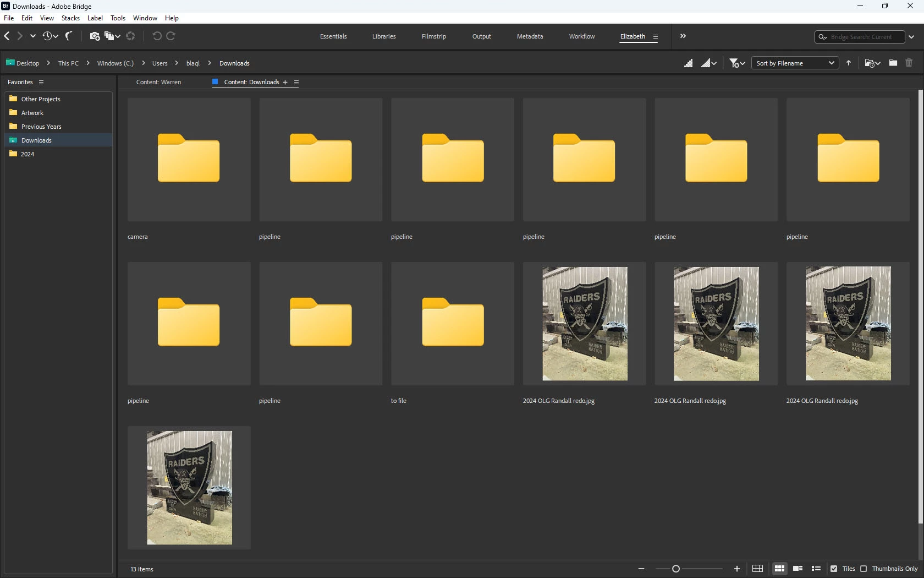
Task: Add a new content tab with plus
Action: tap(285, 83)
